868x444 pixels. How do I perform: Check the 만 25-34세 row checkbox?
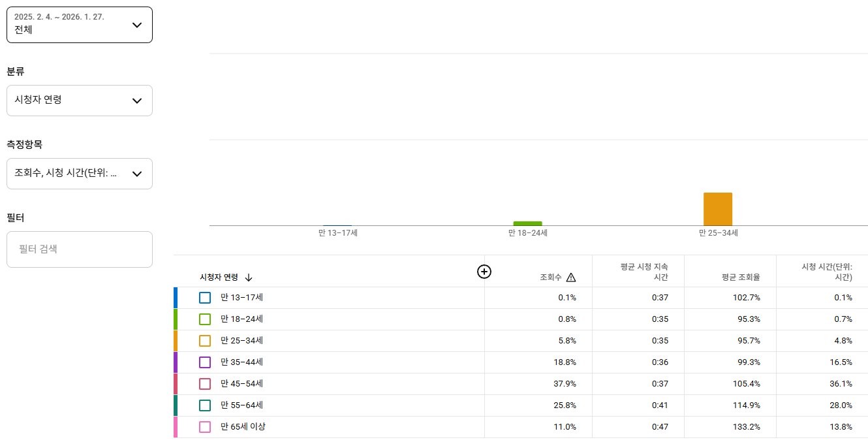click(204, 340)
